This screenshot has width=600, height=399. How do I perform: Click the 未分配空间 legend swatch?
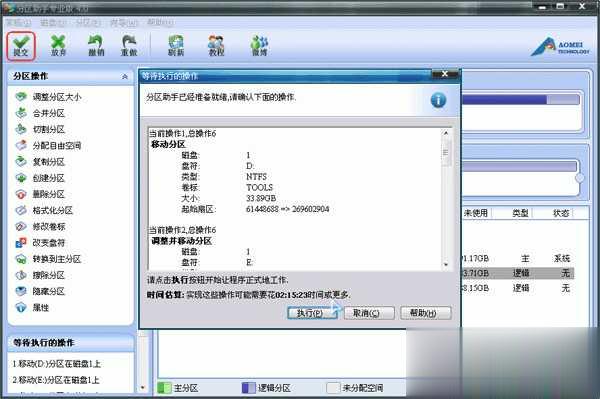point(333,388)
